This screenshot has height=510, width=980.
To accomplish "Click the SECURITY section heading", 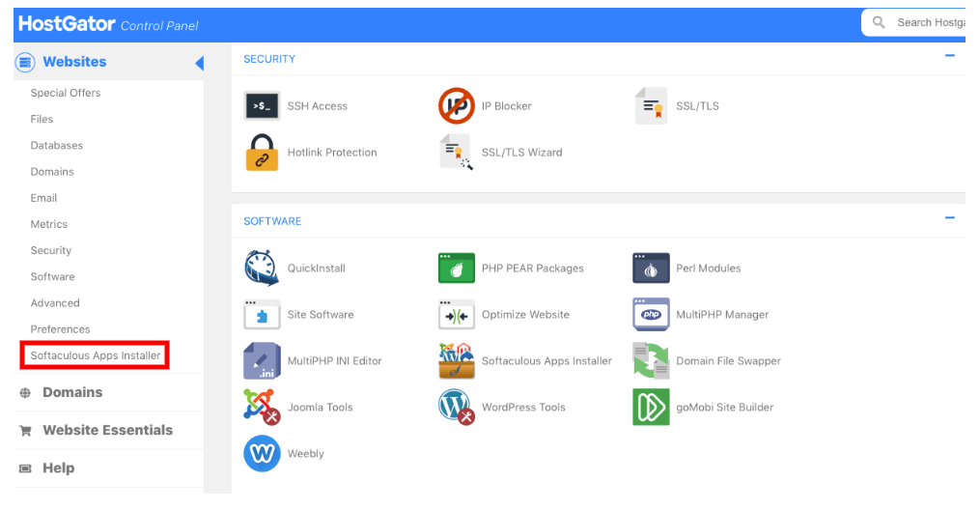I will point(269,59).
